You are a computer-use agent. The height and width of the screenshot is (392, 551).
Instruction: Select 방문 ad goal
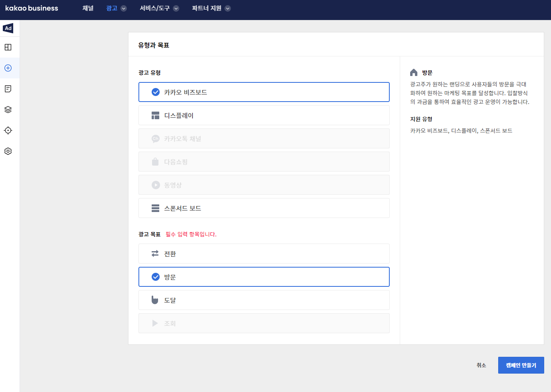[264, 277]
